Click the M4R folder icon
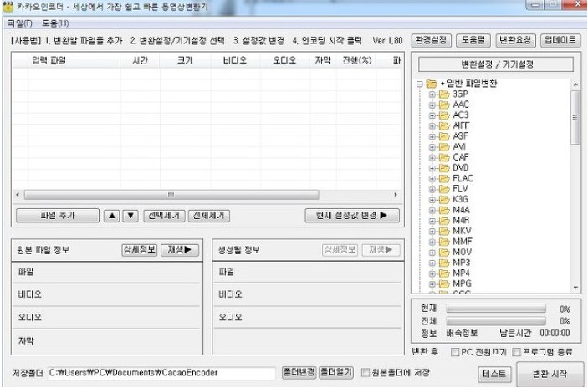 [x=444, y=221]
